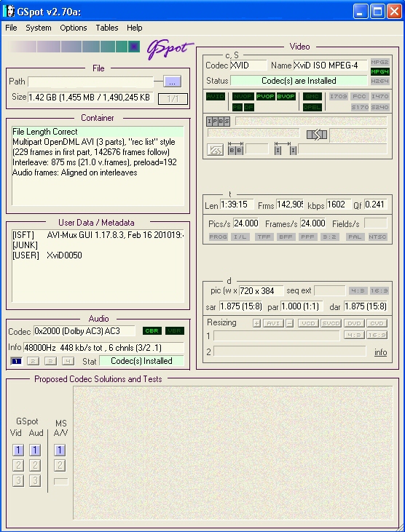Click the IPBS frame-type button
Screen dimensions: 405x532
[x=218, y=122]
